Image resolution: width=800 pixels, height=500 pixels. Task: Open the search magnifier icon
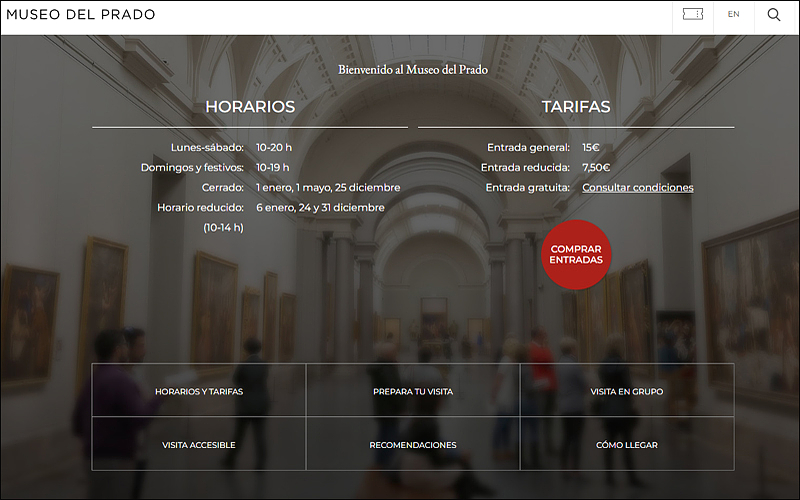coord(774,15)
